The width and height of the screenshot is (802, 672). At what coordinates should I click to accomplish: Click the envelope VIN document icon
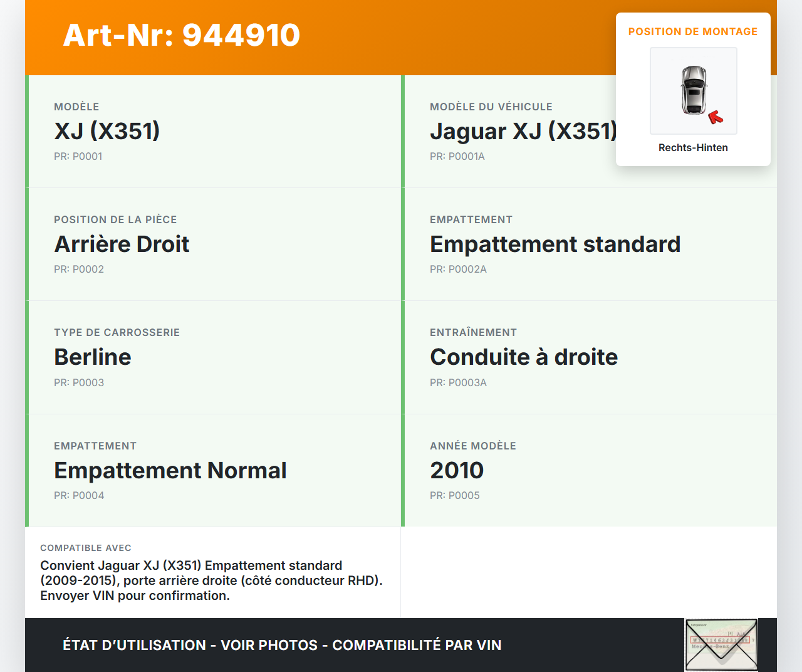click(x=721, y=644)
